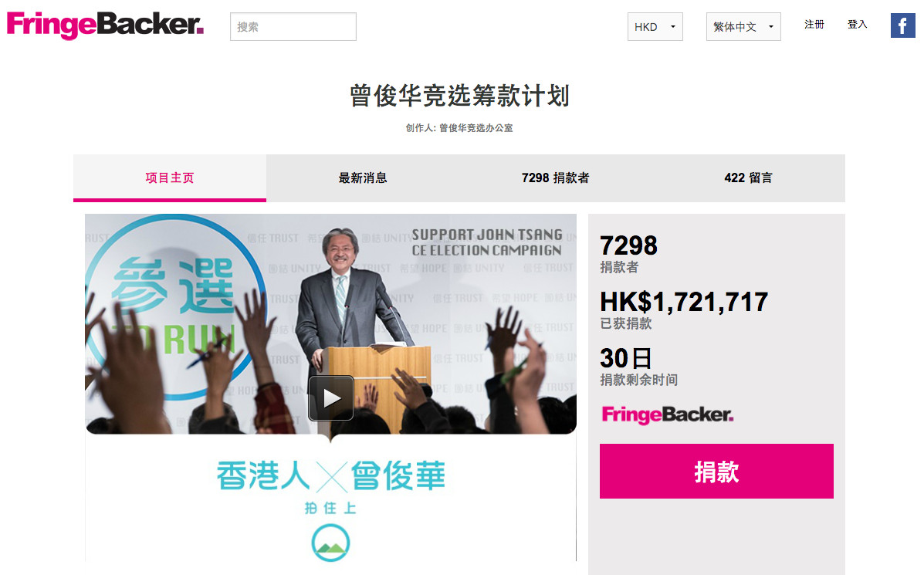924x575 pixels.
Task: Click the FringeBacker logo in donation panel
Action: [x=667, y=414]
